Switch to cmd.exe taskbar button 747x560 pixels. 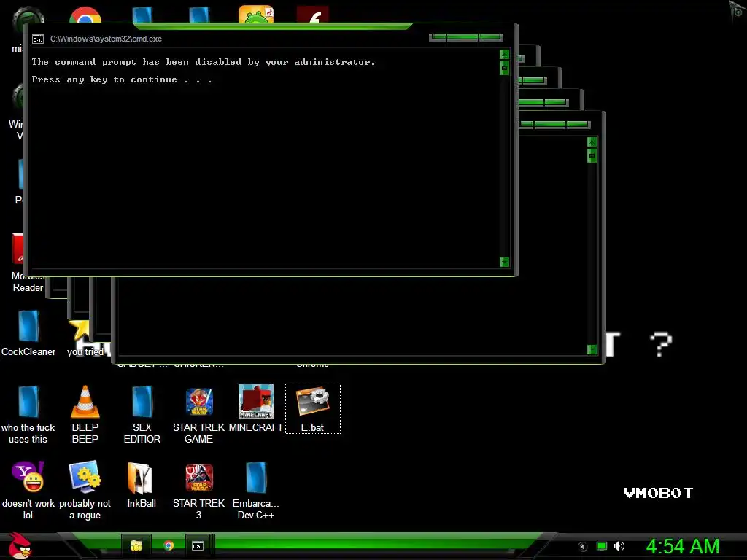tap(198, 545)
